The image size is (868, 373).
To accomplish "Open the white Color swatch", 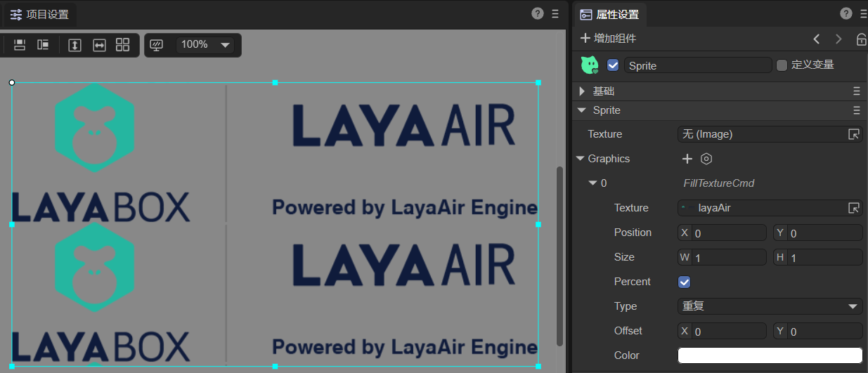I will pos(770,355).
